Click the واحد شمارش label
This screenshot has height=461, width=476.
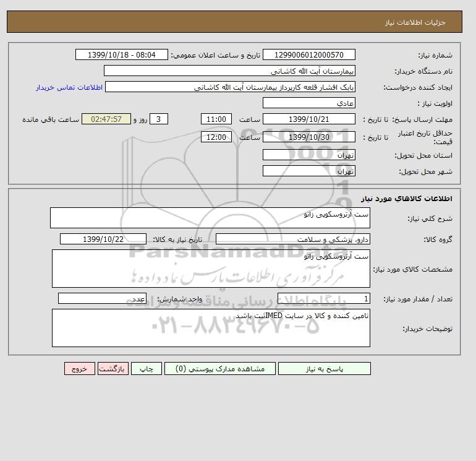[x=180, y=299]
